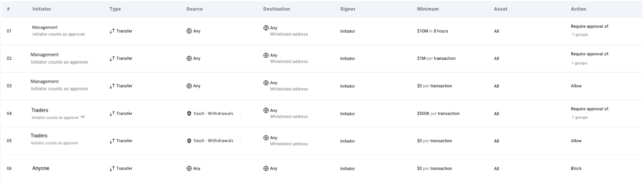Click the Allow action in rule 03

pos(576,86)
